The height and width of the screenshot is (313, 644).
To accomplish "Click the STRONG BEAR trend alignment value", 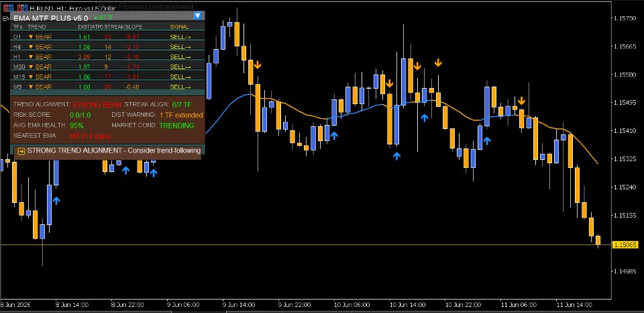I will (97, 105).
